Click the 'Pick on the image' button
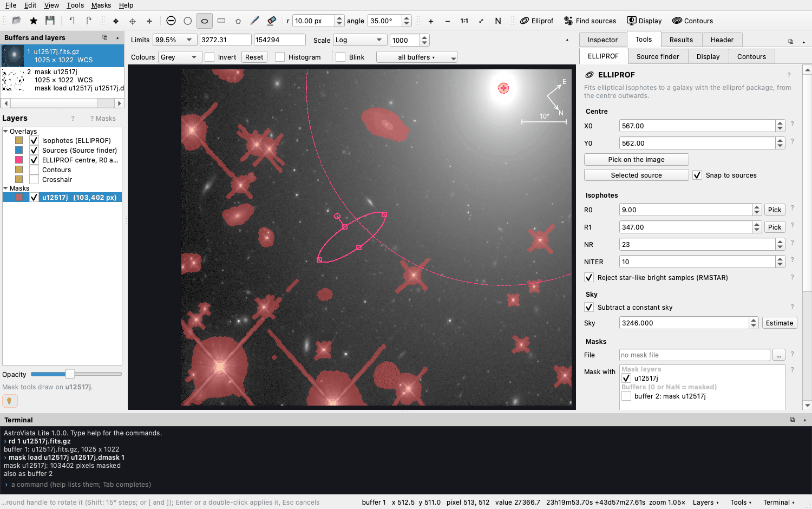 coord(637,159)
